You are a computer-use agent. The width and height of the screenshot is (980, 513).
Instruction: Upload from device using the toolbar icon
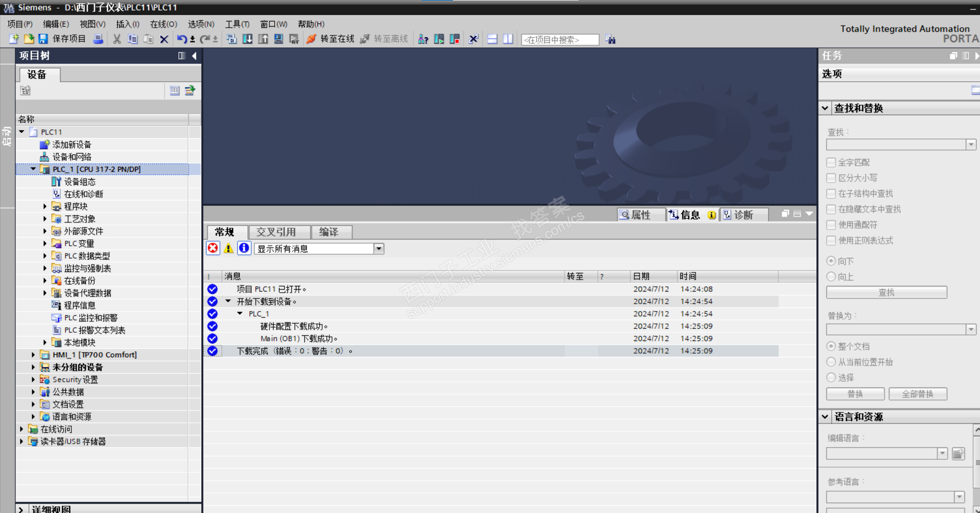pos(263,39)
